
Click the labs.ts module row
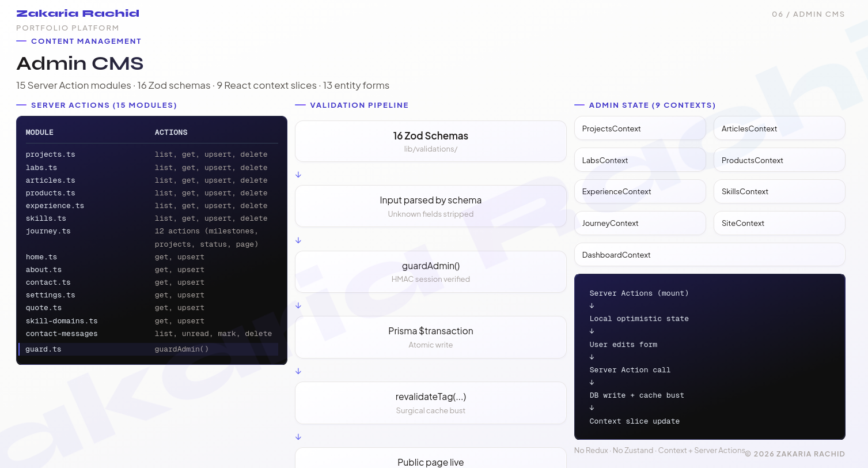pyautogui.click(x=151, y=168)
